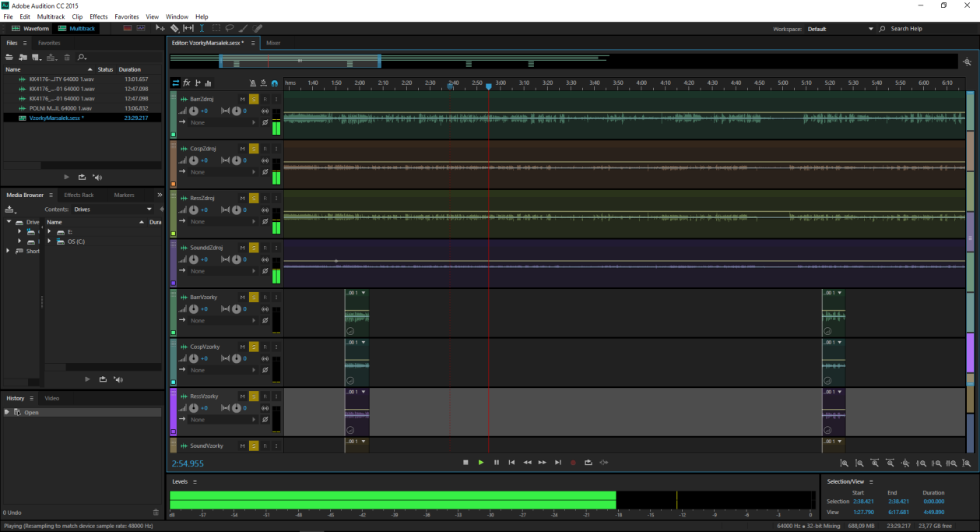Unsolo the CospZdroj track
Viewport: 980px width, 532px height.
point(254,149)
